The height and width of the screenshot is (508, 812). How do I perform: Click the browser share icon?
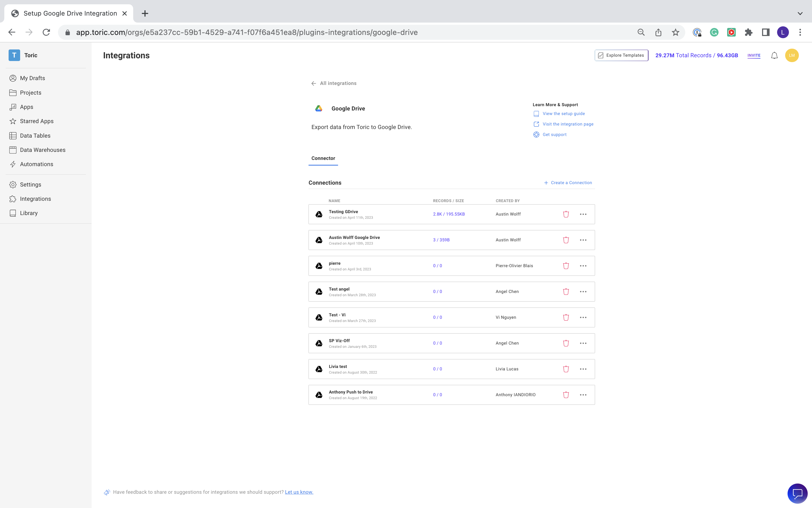(x=658, y=32)
